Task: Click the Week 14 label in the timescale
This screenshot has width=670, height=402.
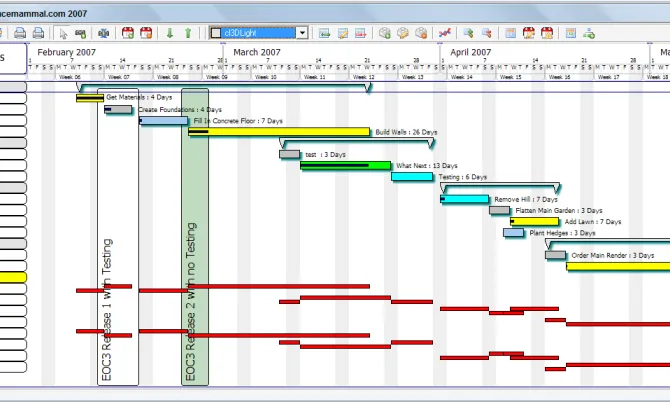Action: click(462, 77)
